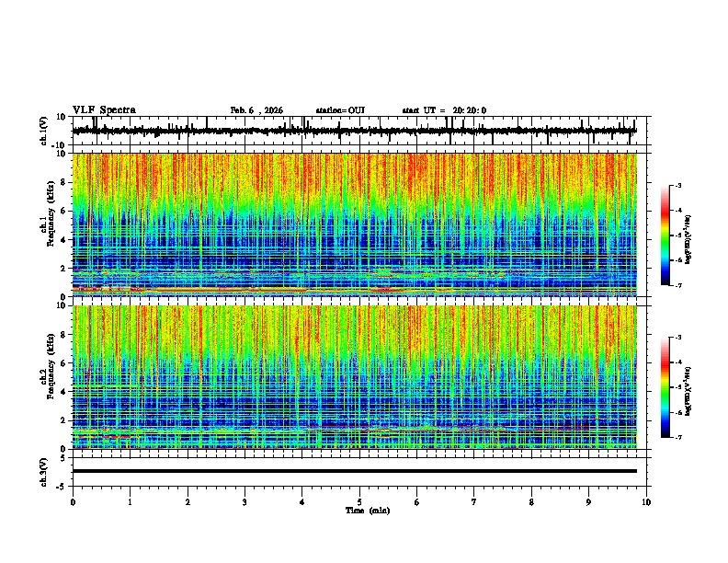This screenshot has width=728, height=563.
Task: Click the ch.1 color bar log(PSD) unit label
Action: [x=688, y=239]
